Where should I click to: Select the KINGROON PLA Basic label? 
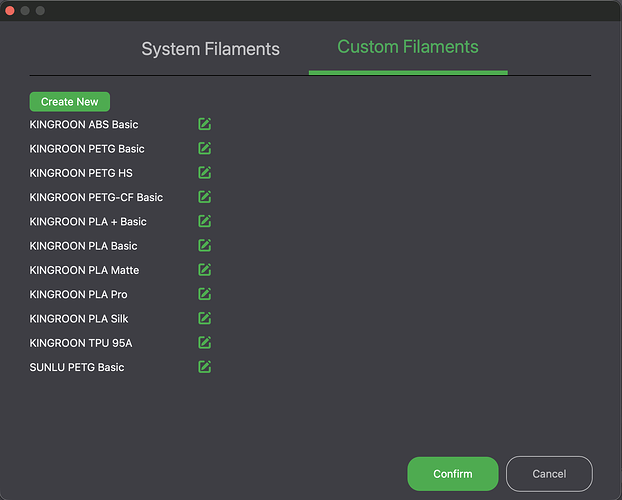pos(83,246)
